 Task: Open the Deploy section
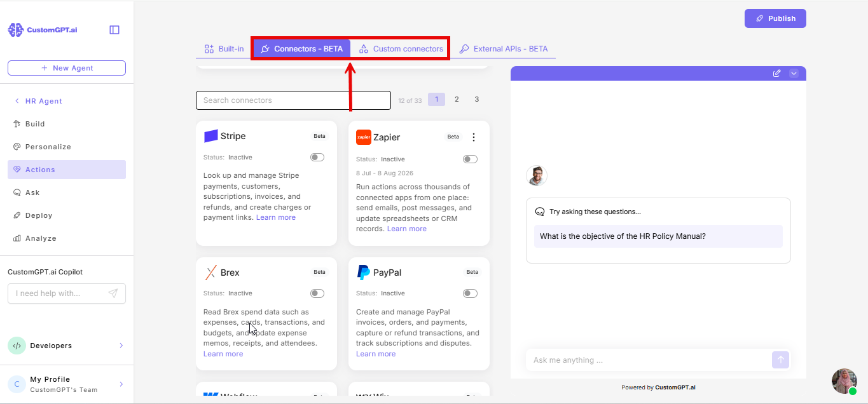click(67, 215)
